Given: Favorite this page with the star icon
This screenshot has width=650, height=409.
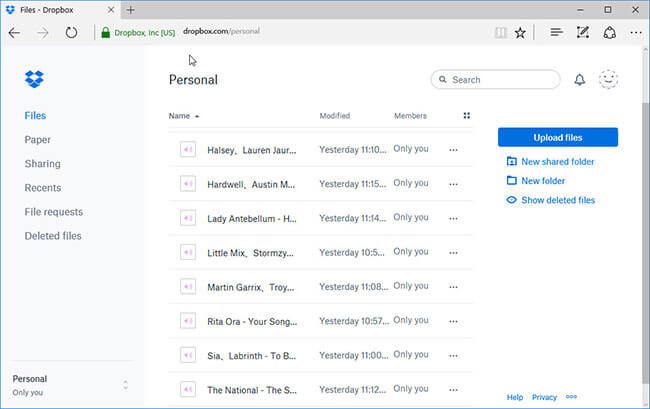Looking at the screenshot, I should 520,33.
